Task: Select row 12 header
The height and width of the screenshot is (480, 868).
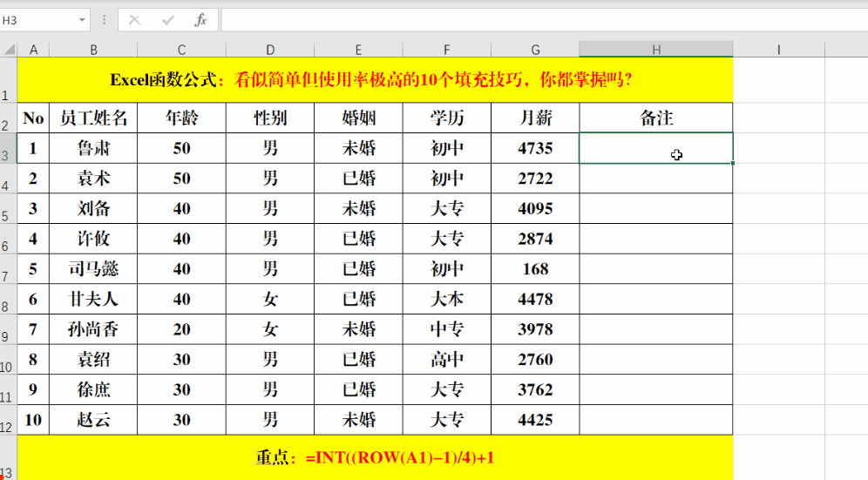Action: [9, 420]
